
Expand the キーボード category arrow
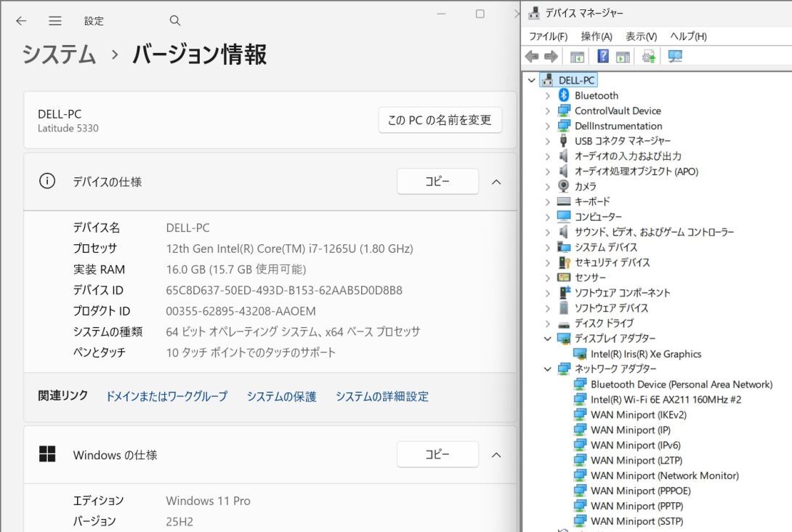pos(546,201)
